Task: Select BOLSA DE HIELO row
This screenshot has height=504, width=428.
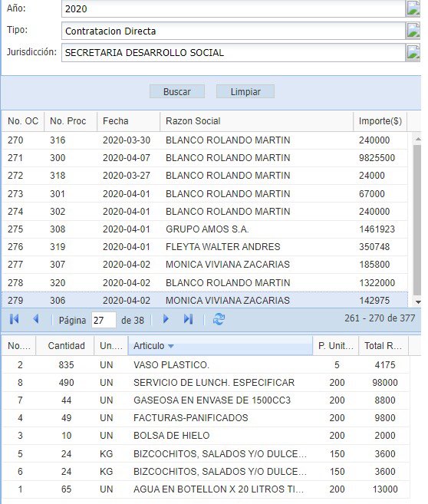Action: pos(206,436)
